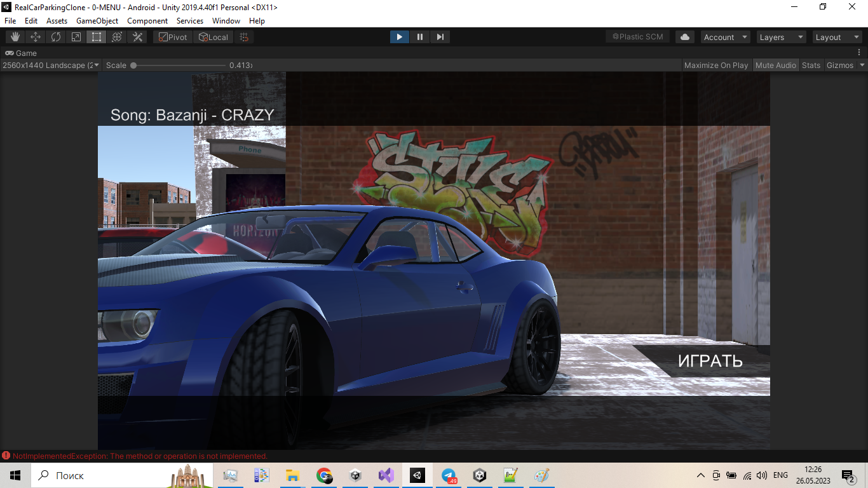This screenshot has width=868, height=488.
Task: Toggle Maximize On Play
Action: click(716, 65)
